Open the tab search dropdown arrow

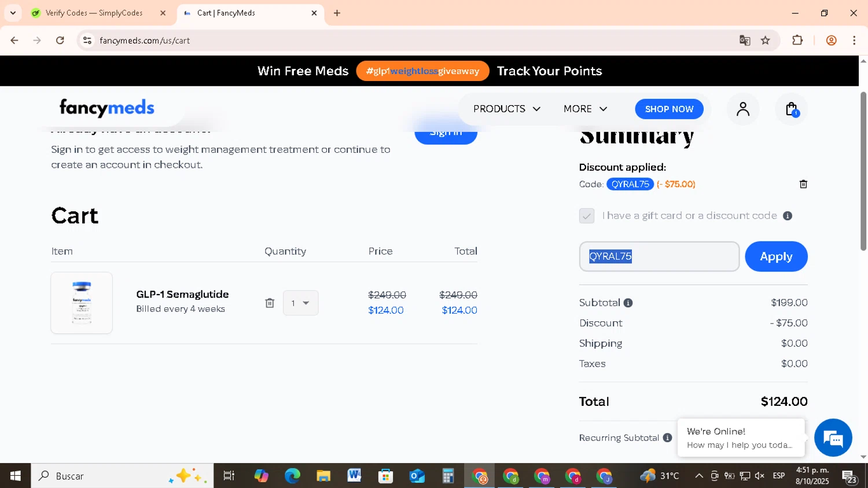[x=13, y=13]
